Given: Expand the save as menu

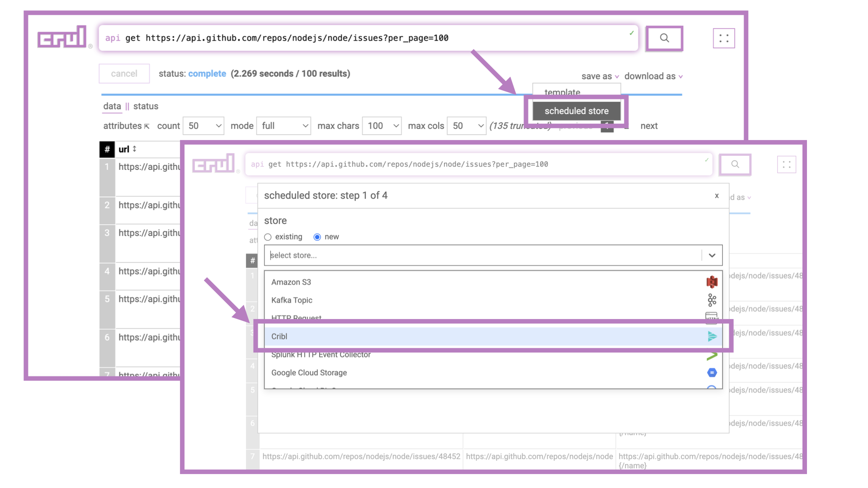Looking at the screenshot, I should coord(600,76).
